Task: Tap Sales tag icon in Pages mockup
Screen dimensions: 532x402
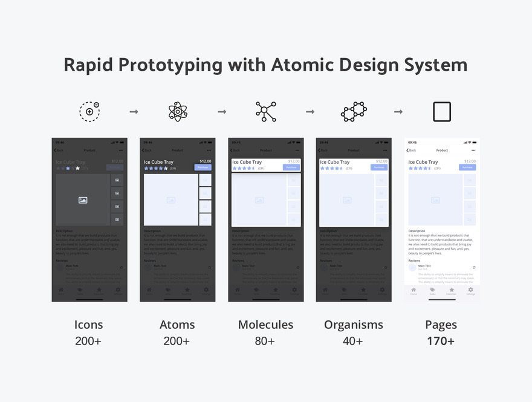Action: 433,290
